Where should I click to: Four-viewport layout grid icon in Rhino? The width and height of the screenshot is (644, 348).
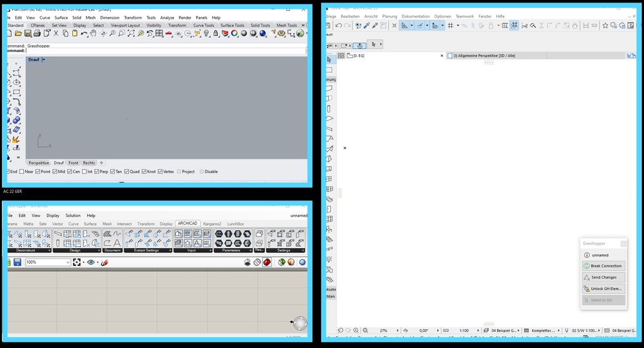[159, 34]
